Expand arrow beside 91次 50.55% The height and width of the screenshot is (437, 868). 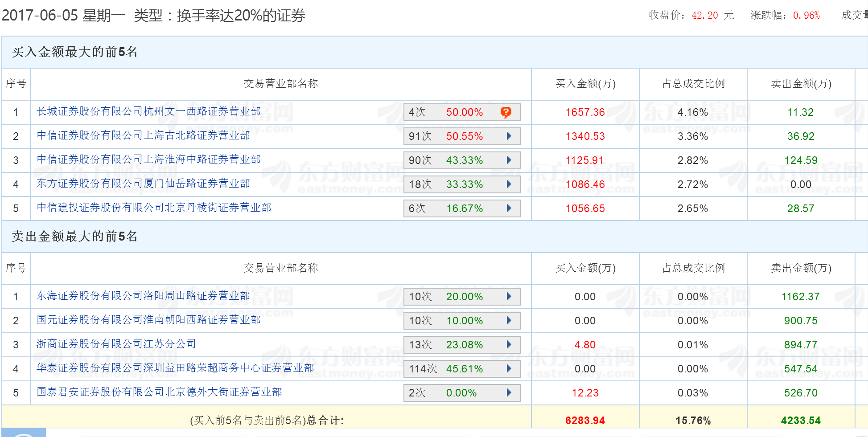click(x=509, y=136)
